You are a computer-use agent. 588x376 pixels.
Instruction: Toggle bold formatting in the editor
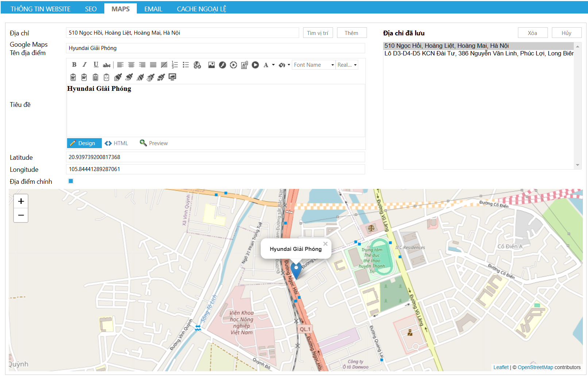click(x=74, y=65)
